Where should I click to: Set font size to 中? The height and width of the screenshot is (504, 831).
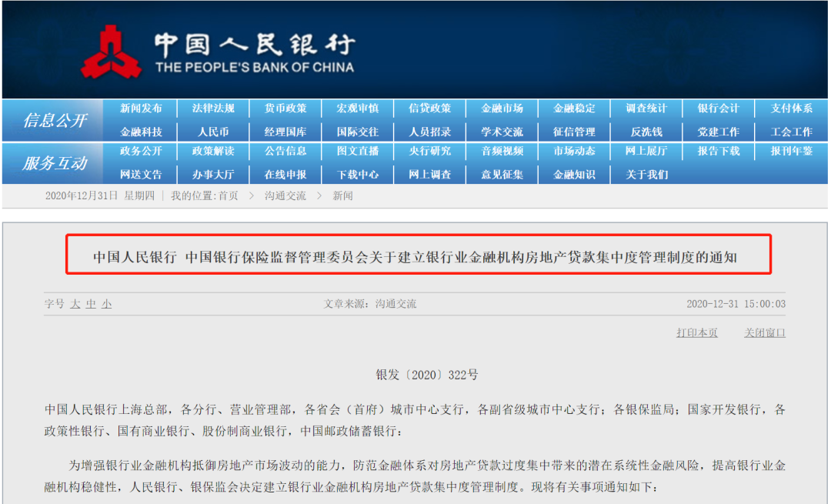pyautogui.click(x=91, y=304)
